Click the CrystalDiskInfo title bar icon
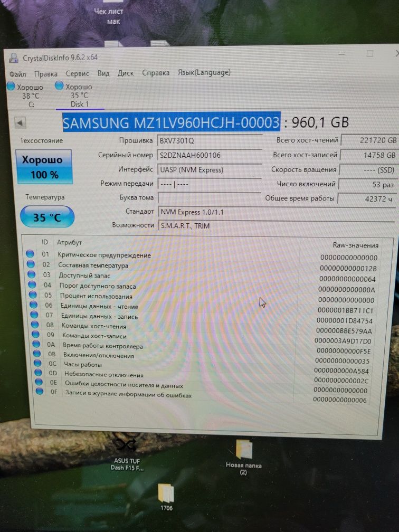 coord(14,58)
